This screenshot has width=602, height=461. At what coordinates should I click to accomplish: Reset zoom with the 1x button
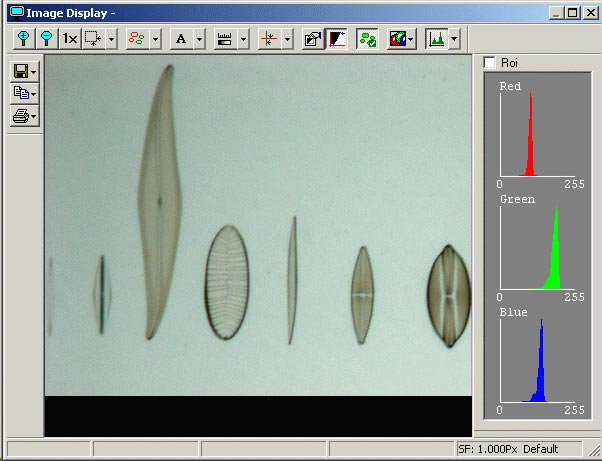[69, 39]
